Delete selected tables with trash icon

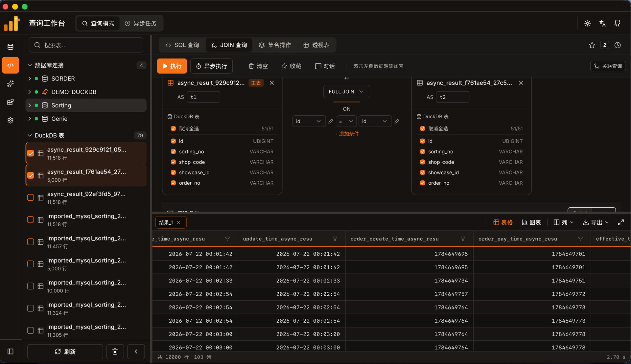[115, 352]
